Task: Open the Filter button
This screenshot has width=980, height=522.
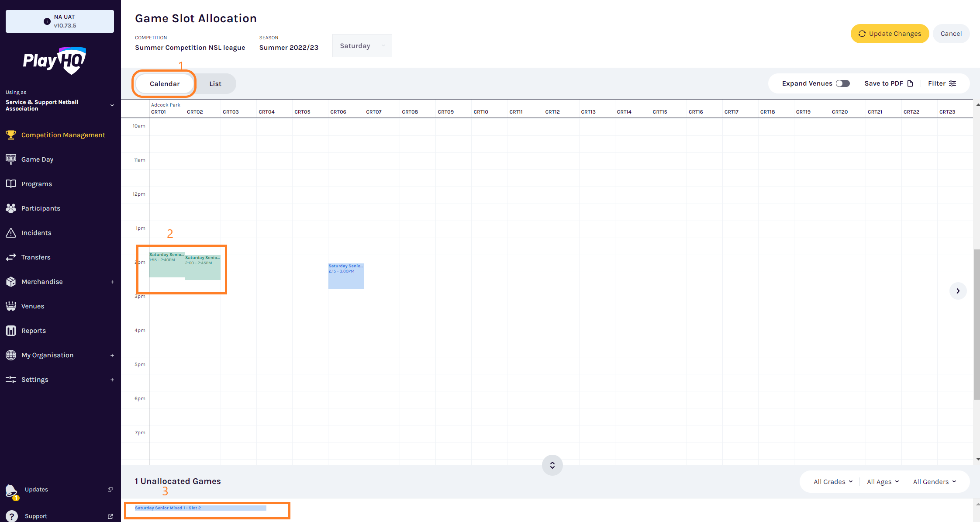Action: (942, 83)
